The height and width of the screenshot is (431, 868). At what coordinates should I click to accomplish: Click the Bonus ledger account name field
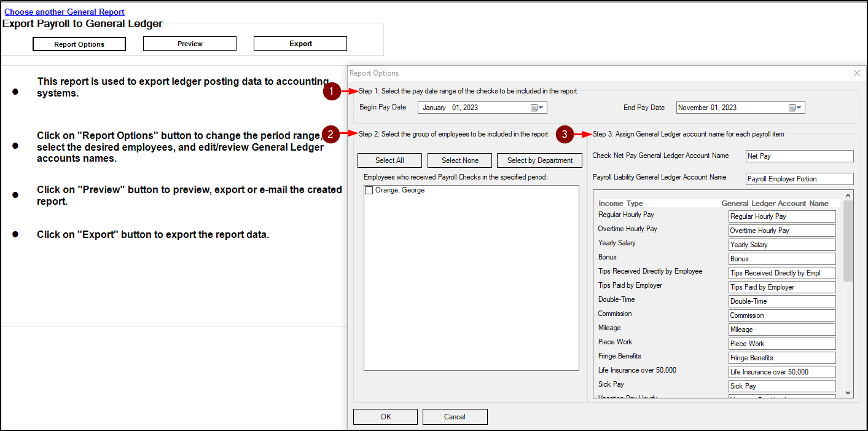[782, 259]
